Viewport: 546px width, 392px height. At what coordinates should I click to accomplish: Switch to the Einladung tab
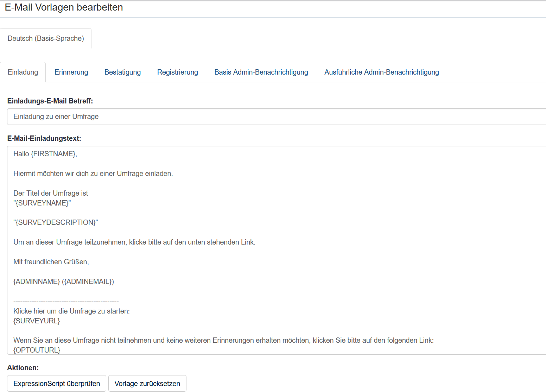click(23, 72)
